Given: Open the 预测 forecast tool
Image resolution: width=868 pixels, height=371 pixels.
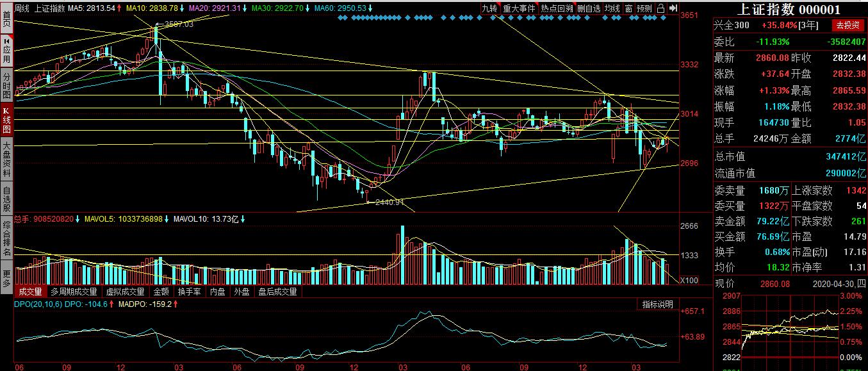Looking at the screenshot, I should [x=644, y=8].
